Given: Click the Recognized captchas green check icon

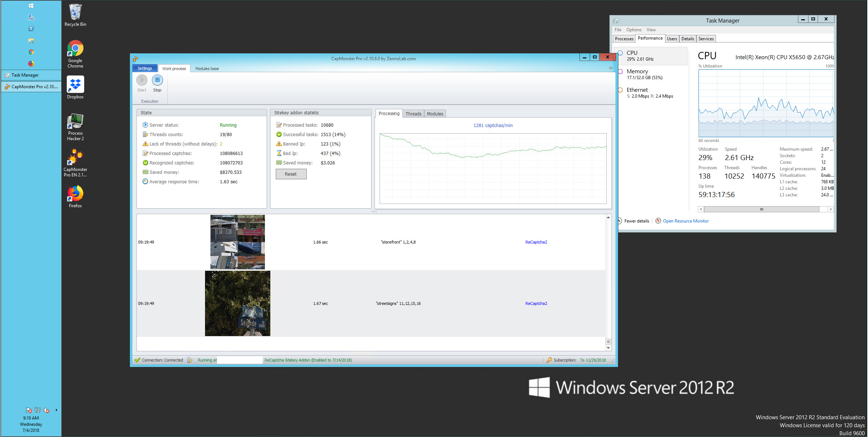Looking at the screenshot, I should click(x=145, y=163).
